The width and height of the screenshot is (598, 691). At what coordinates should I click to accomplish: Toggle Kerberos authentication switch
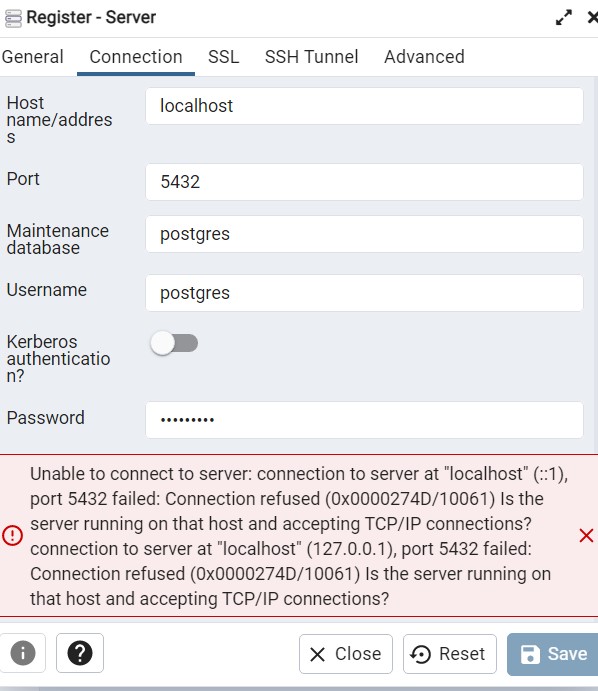[174, 343]
